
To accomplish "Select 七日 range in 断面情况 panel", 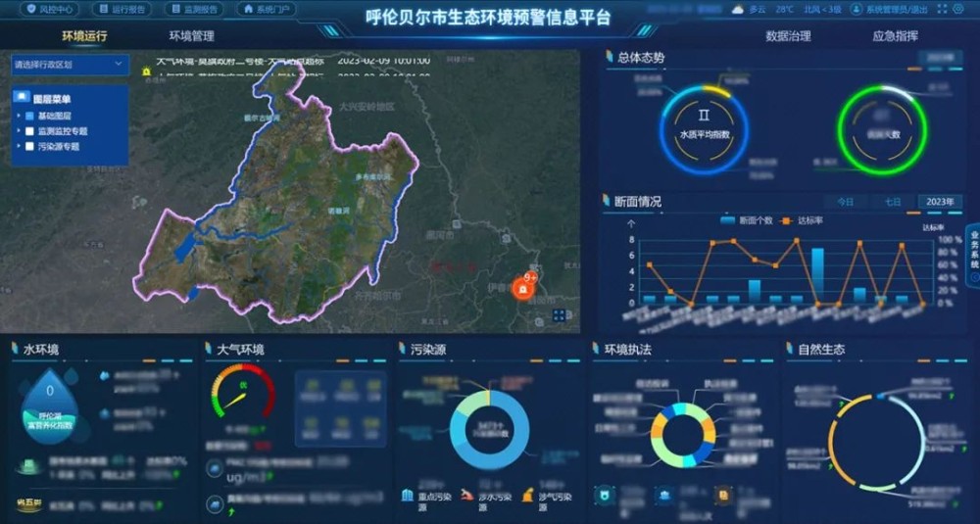I will 892,202.
